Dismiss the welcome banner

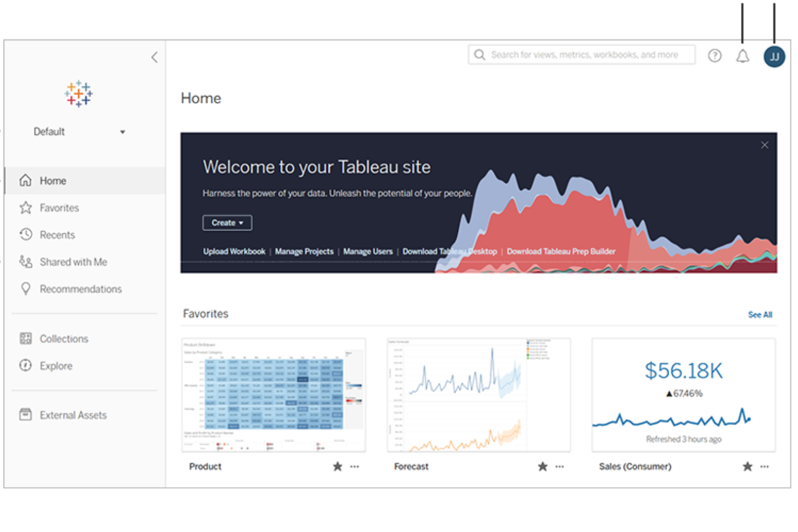[x=765, y=145]
